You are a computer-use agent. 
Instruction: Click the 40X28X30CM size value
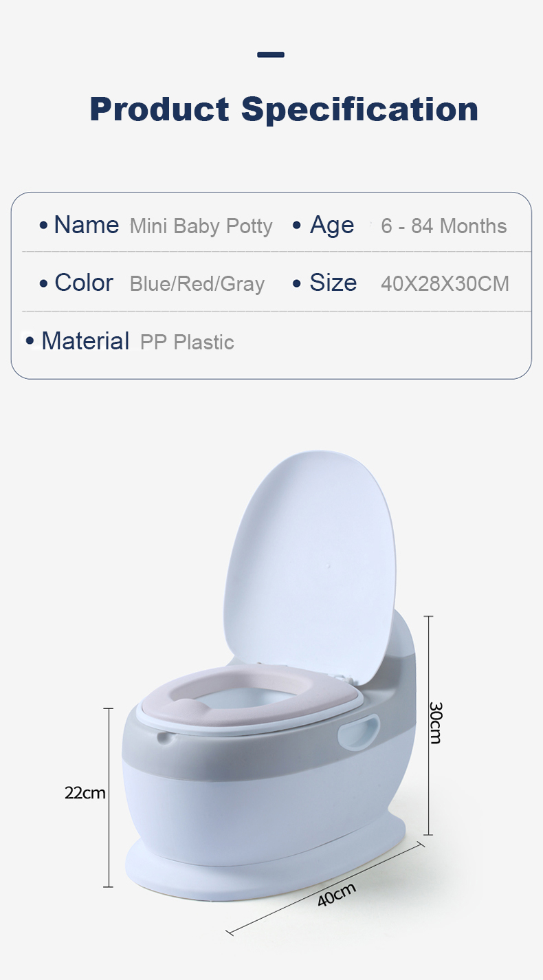pos(445,284)
